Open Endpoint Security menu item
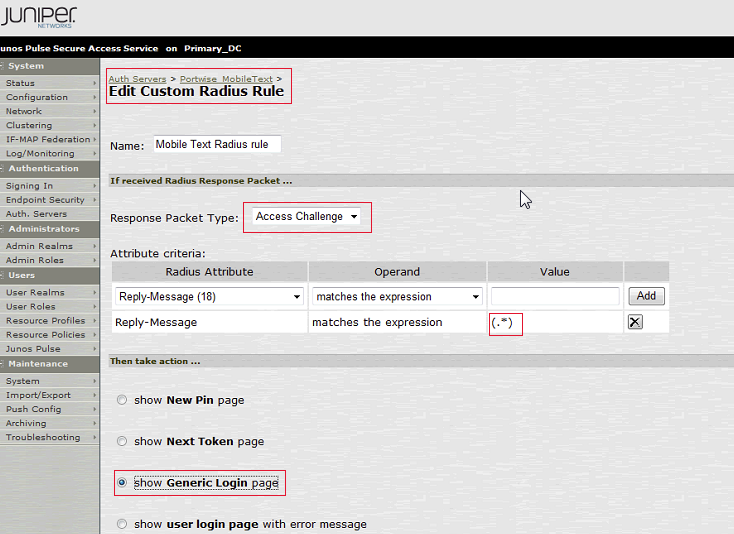734x534 pixels. (x=45, y=200)
